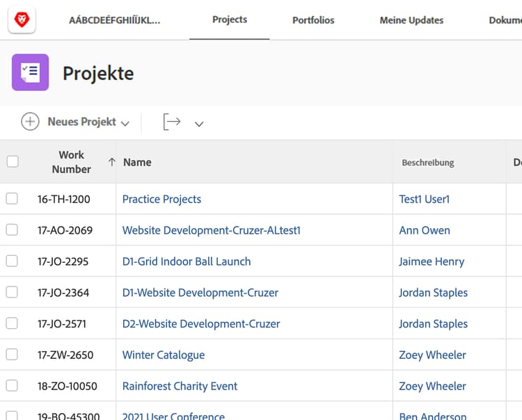This screenshot has width=522, height=420.
Task: Select the checkbox for 17-JO-2295 row
Action: click(12, 261)
